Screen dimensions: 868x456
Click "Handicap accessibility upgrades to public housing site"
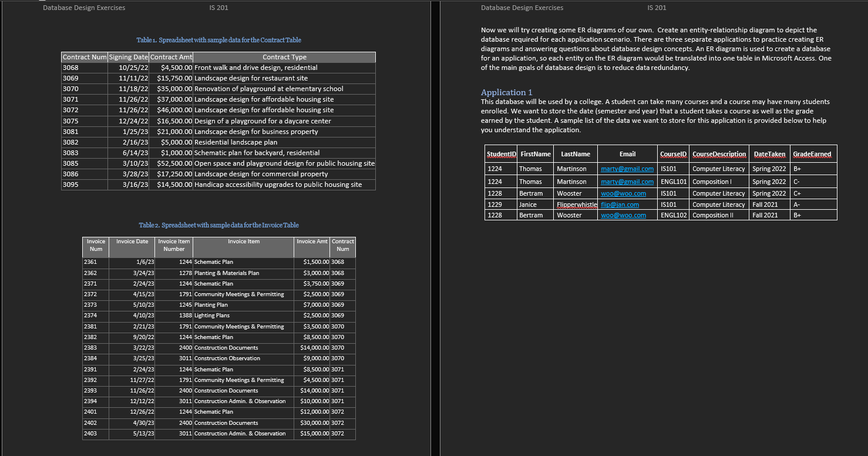click(278, 185)
